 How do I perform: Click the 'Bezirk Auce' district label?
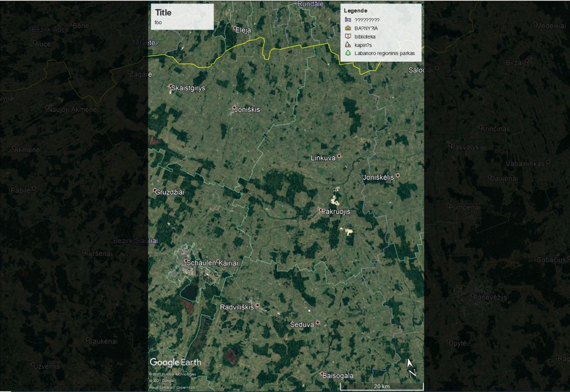tap(49, 29)
